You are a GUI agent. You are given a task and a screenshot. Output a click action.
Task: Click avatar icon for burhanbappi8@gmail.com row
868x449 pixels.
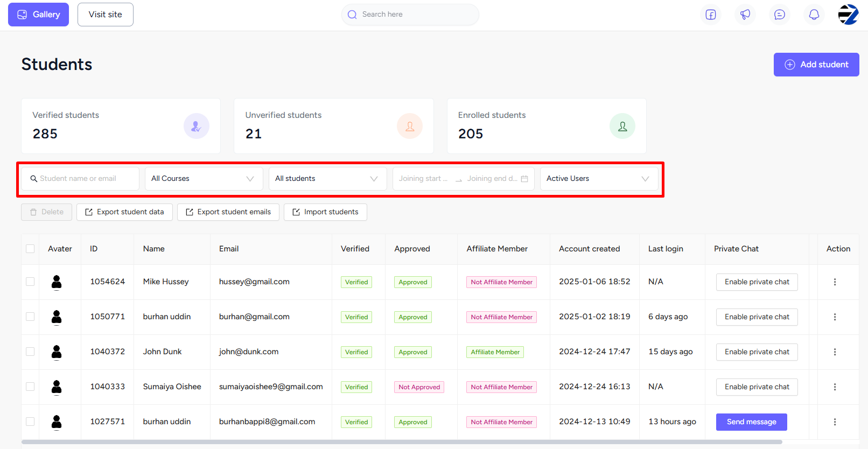57,422
